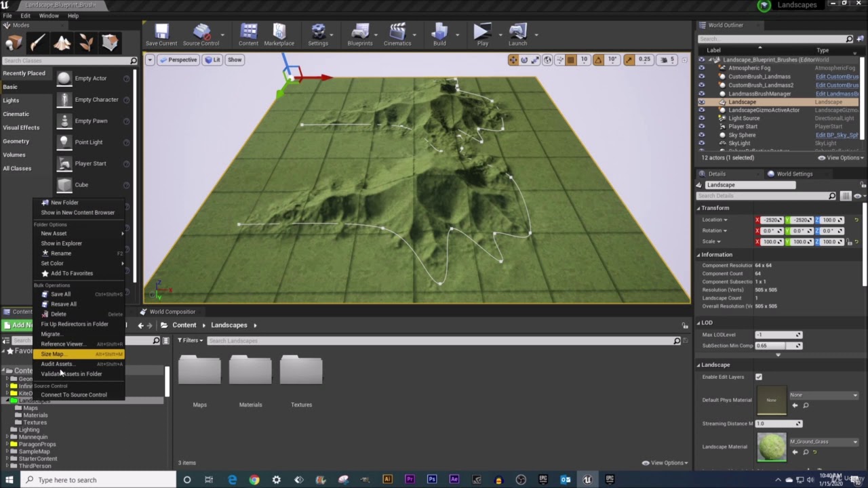Click the Build toolbar icon

(439, 31)
